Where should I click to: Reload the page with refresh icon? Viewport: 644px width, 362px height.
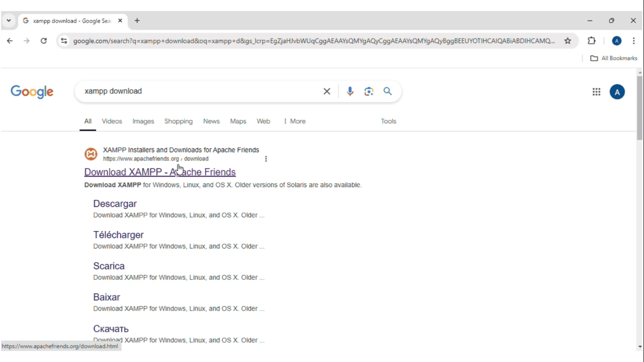click(44, 41)
